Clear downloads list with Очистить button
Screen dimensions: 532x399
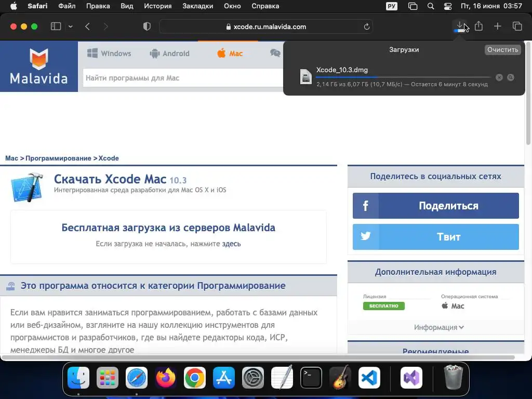tap(502, 49)
